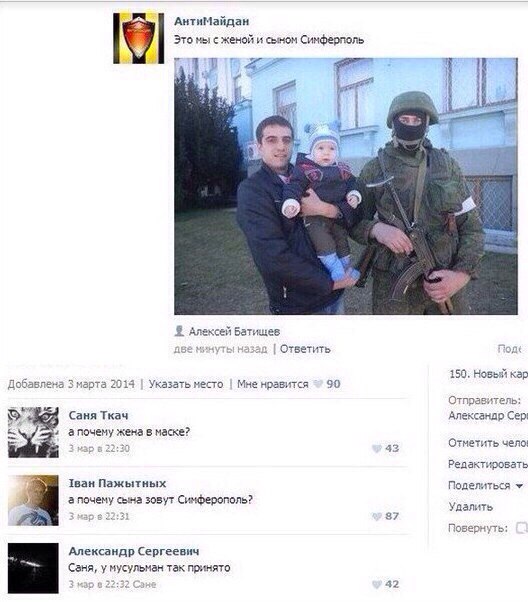
Task: Click the Мне нравится link
Action: pos(273,384)
